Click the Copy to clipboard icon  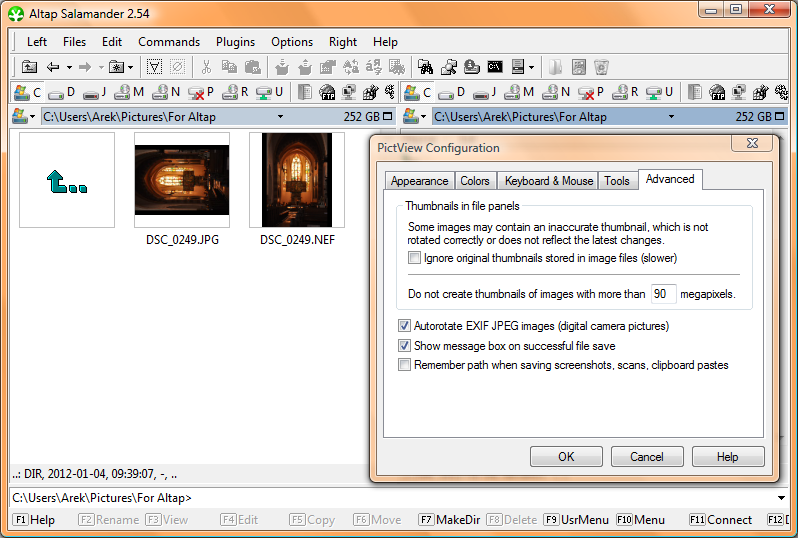pos(229,67)
